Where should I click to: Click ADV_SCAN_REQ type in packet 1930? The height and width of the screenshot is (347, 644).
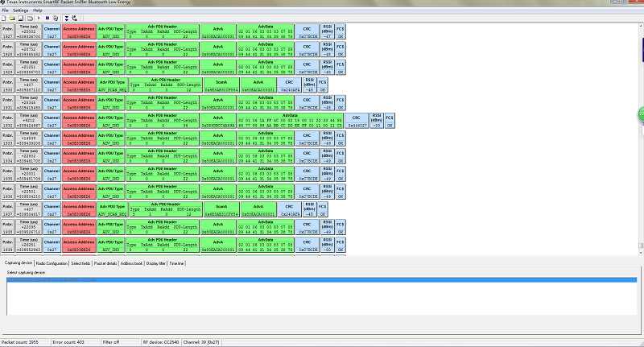(x=112, y=85)
